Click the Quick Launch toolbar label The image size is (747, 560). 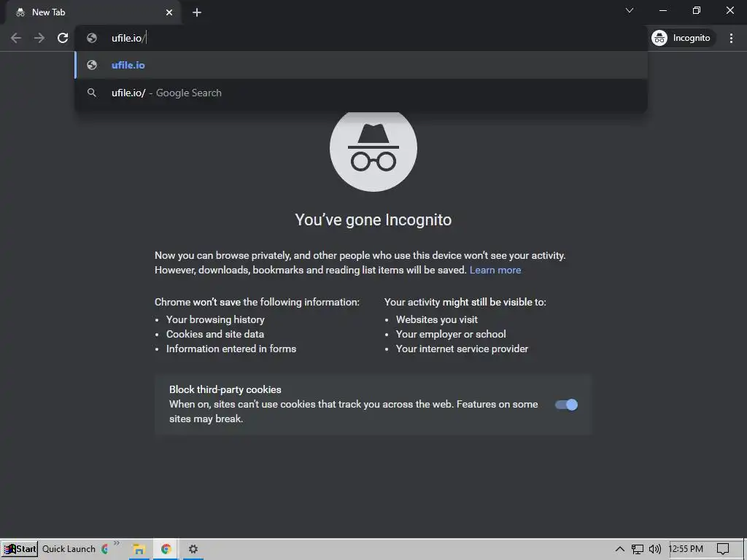coord(69,549)
